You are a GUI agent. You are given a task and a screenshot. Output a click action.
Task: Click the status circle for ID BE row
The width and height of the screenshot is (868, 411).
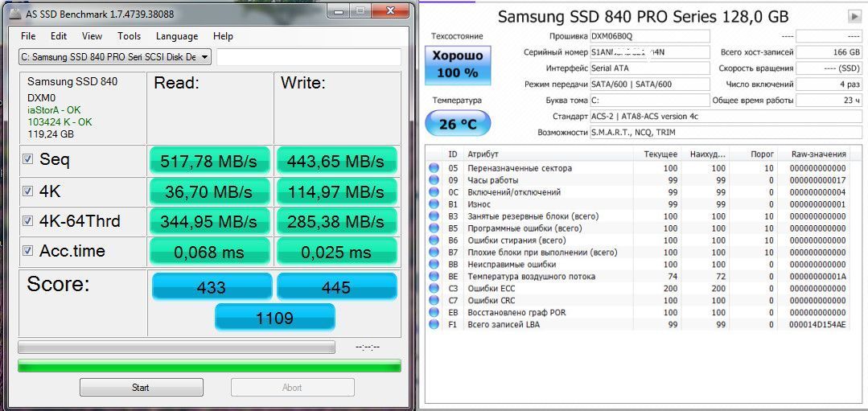(434, 277)
